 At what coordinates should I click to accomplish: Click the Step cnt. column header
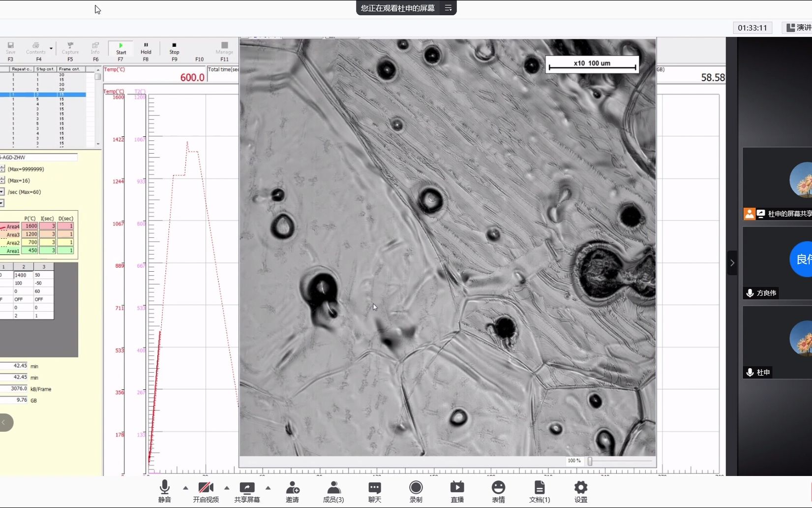[46, 69]
